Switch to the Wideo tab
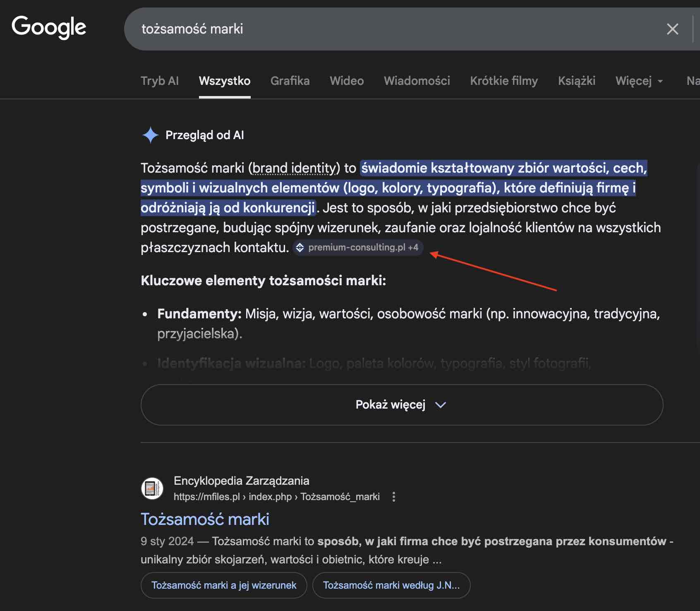 (346, 81)
